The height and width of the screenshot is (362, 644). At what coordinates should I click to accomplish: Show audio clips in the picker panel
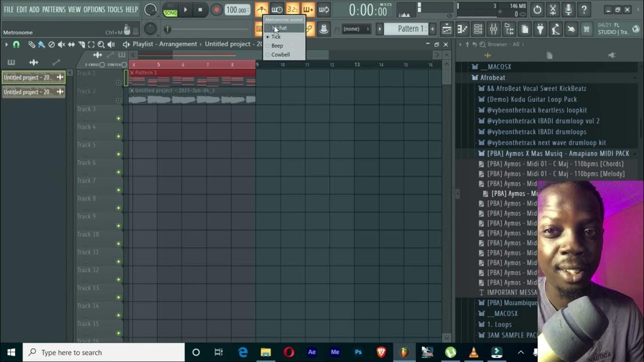click(x=34, y=62)
